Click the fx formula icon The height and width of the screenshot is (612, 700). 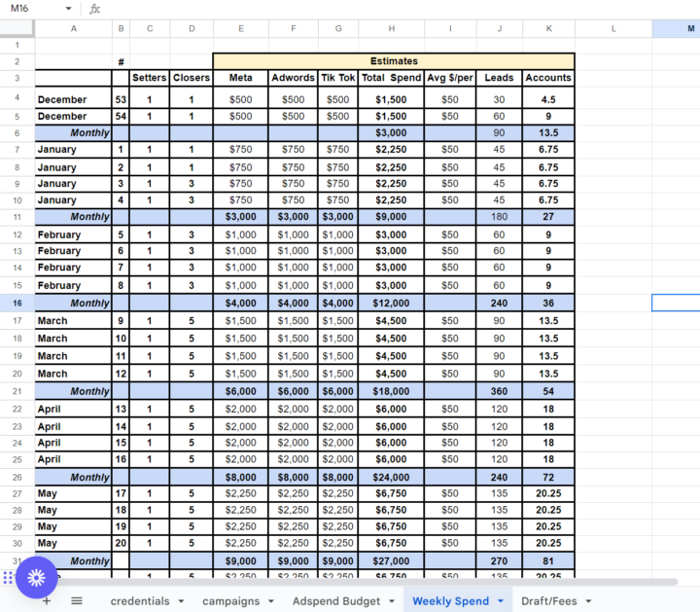pyautogui.click(x=94, y=9)
